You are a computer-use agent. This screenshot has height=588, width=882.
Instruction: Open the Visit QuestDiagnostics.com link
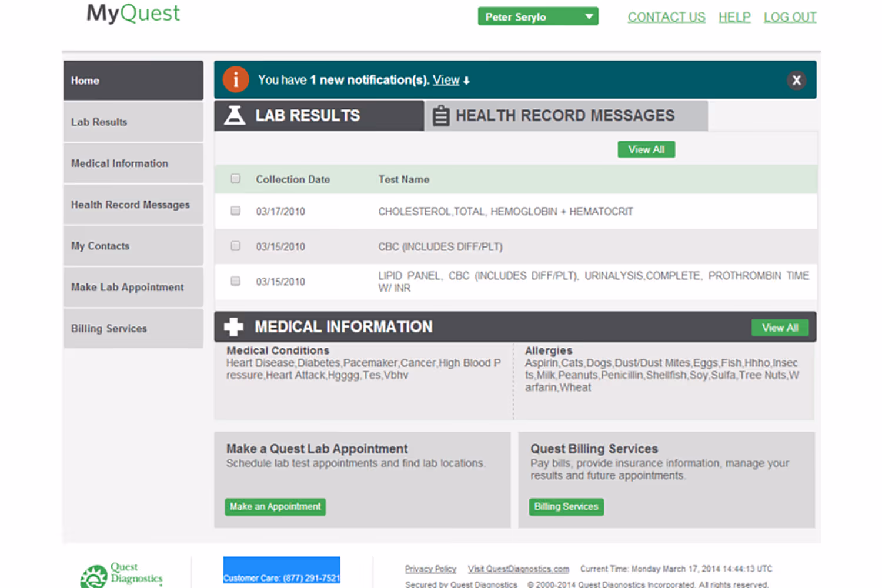point(519,569)
